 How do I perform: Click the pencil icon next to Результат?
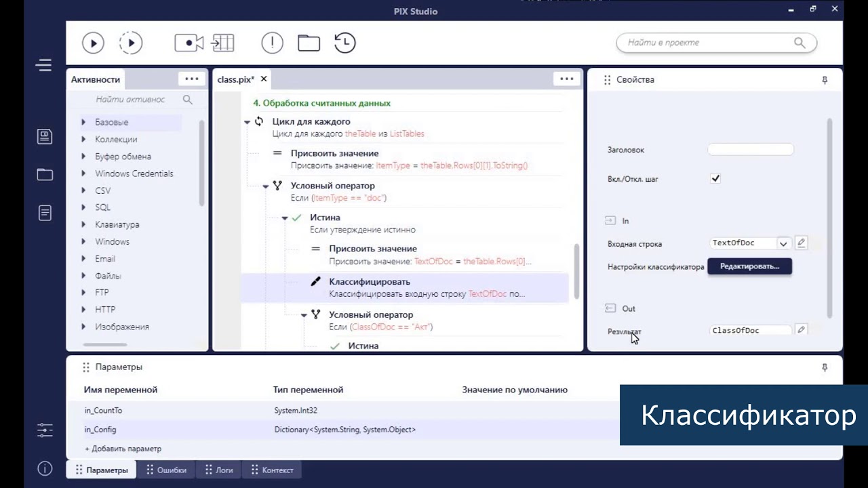coord(801,330)
